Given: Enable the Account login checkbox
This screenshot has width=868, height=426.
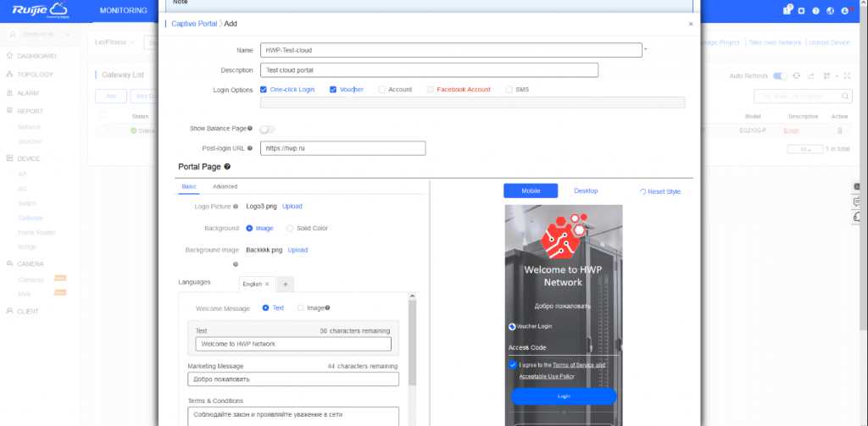Looking at the screenshot, I should click(x=382, y=89).
